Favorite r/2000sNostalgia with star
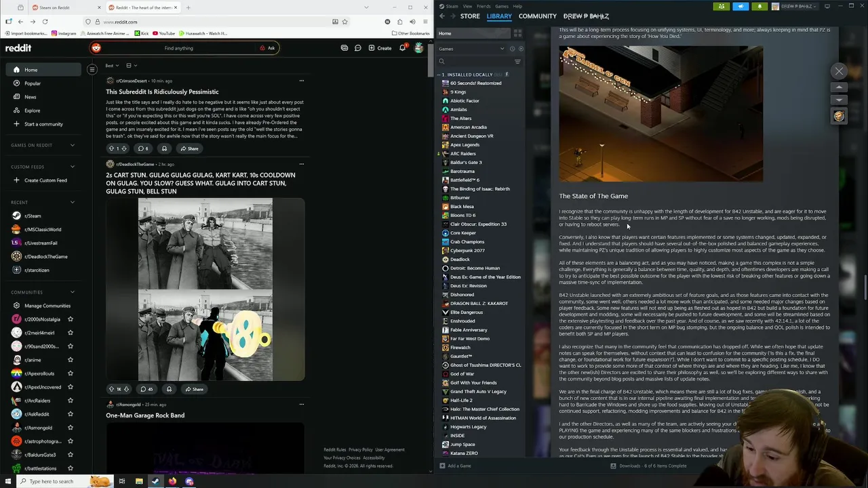 pyautogui.click(x=70, y=319)
